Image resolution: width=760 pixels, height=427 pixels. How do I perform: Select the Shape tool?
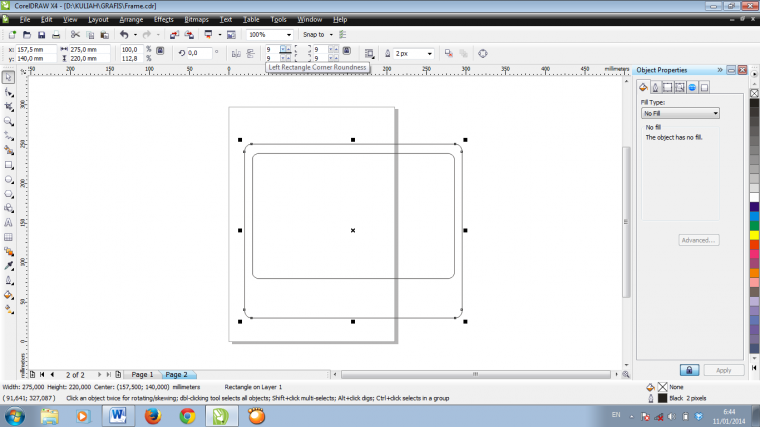pyautogui.click(x=9, y=92)
